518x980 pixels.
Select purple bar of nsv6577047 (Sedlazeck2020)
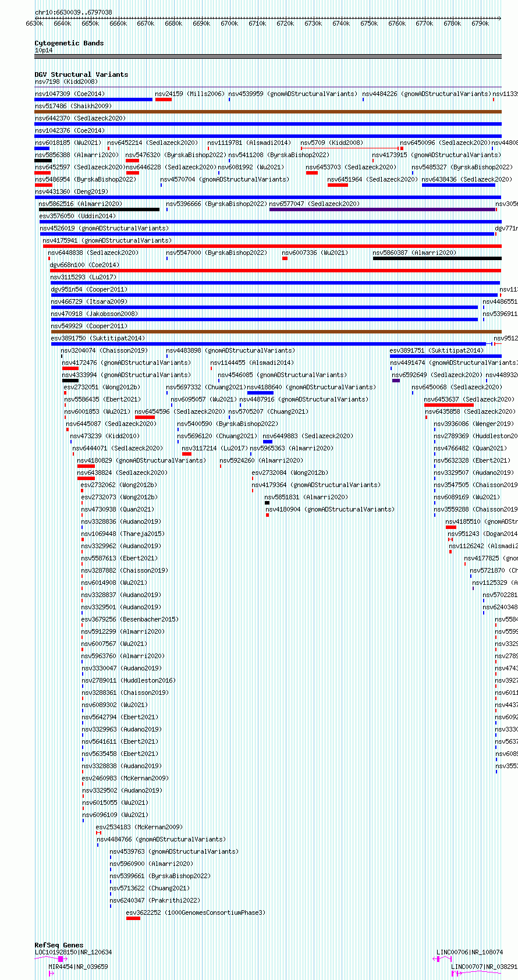coord(382,210)
